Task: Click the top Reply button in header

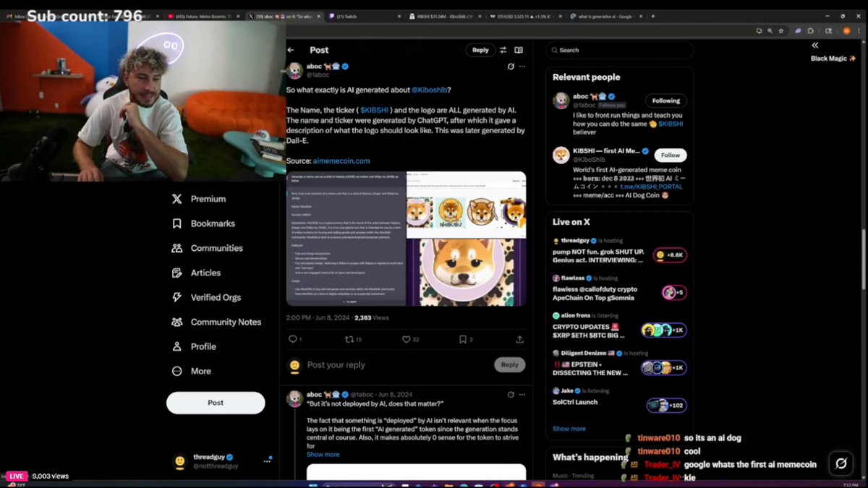Action: pos(480,50)
